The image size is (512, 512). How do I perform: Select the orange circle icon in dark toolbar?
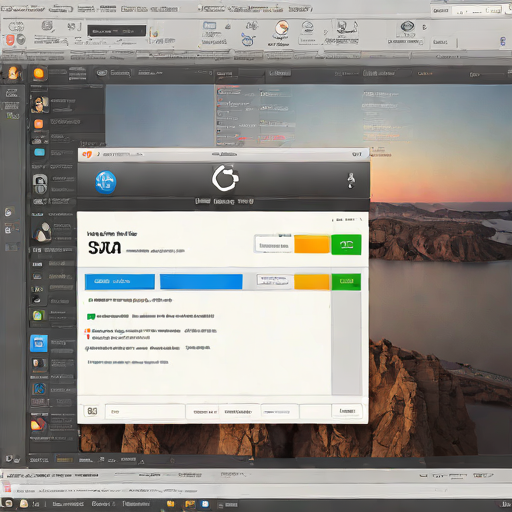pyautogui.click(x=39, y=74)
